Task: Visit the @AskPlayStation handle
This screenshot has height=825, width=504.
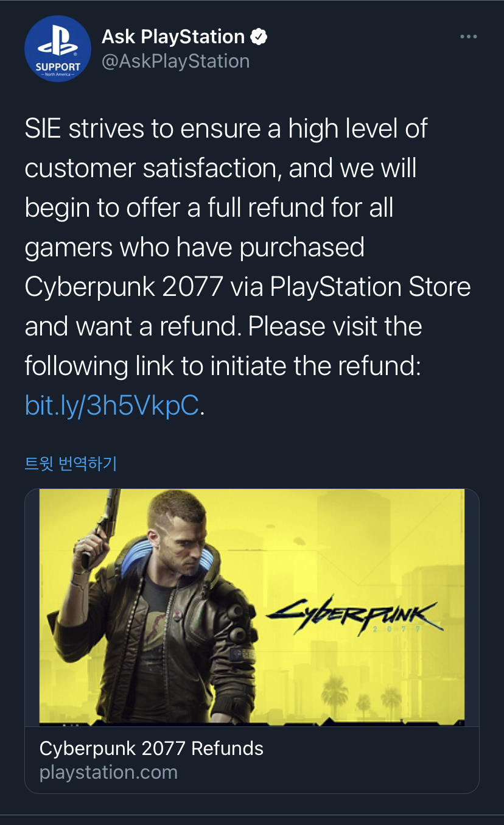Action: tap(175, 61)
